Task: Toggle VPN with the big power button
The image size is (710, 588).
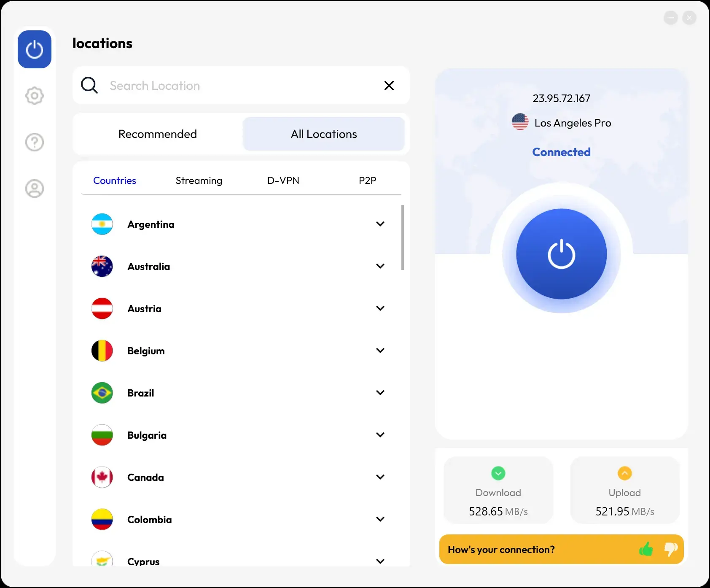Action: [562, 254]
